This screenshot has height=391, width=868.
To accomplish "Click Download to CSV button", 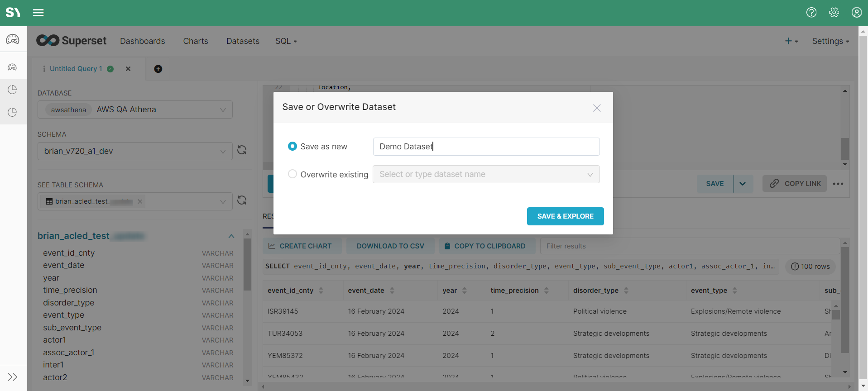I will click(x=390, y=246).
